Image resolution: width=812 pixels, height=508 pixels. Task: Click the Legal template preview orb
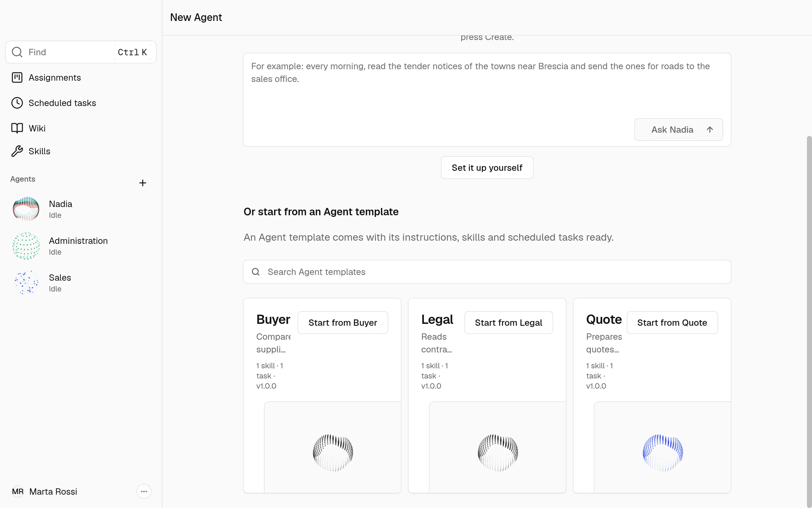coord(498,452)
